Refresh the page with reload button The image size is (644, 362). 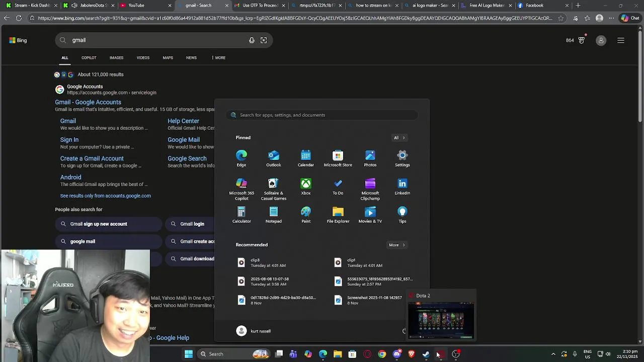click(19, 18)
